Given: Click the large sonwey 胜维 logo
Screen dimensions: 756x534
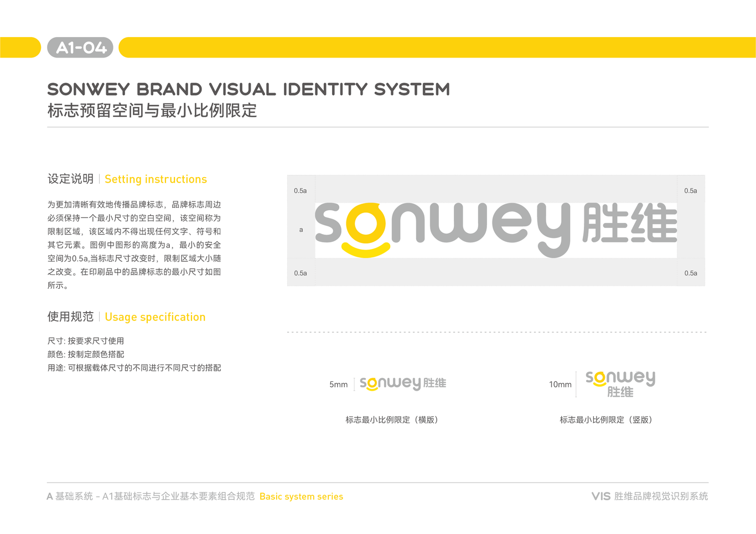Looking at the screenshot, I should tap(496, 230).
